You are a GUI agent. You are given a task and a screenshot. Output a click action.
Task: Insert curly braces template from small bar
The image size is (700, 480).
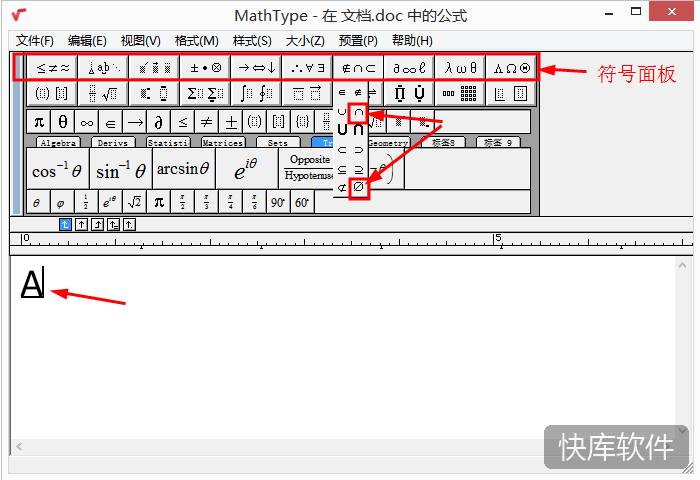303,122
